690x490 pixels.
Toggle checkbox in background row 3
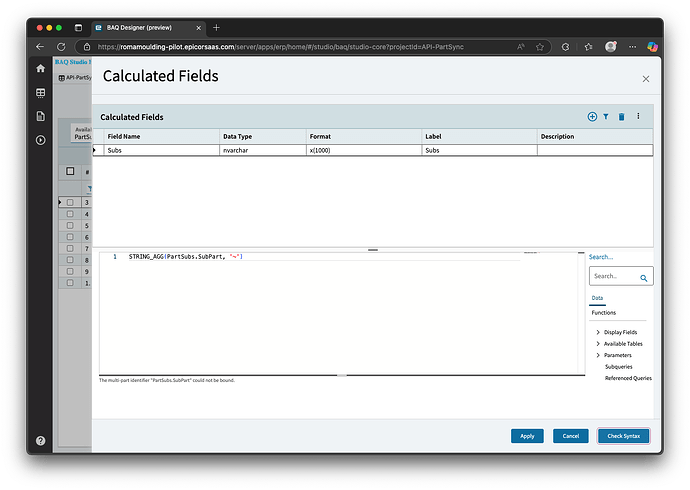coord(70,202)
